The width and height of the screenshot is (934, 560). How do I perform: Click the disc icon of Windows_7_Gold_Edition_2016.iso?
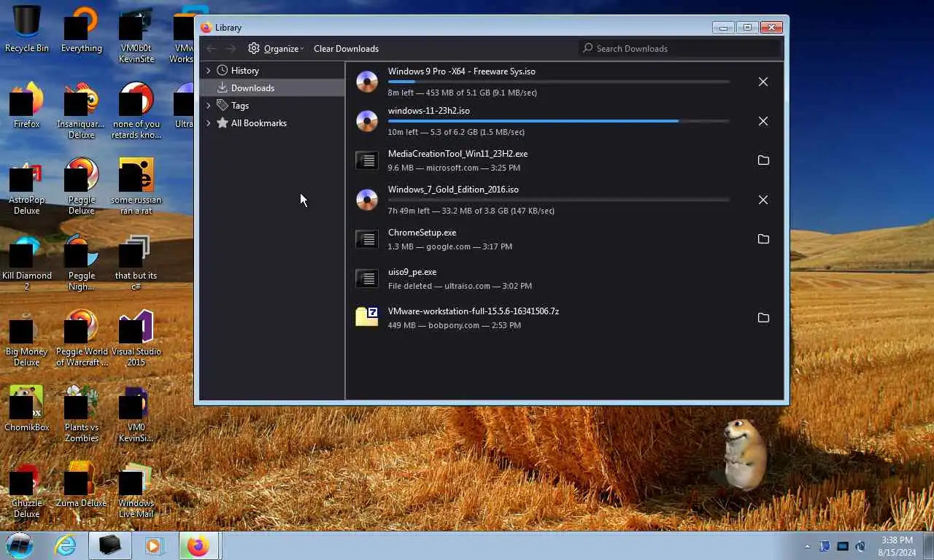tap(367, 200)
